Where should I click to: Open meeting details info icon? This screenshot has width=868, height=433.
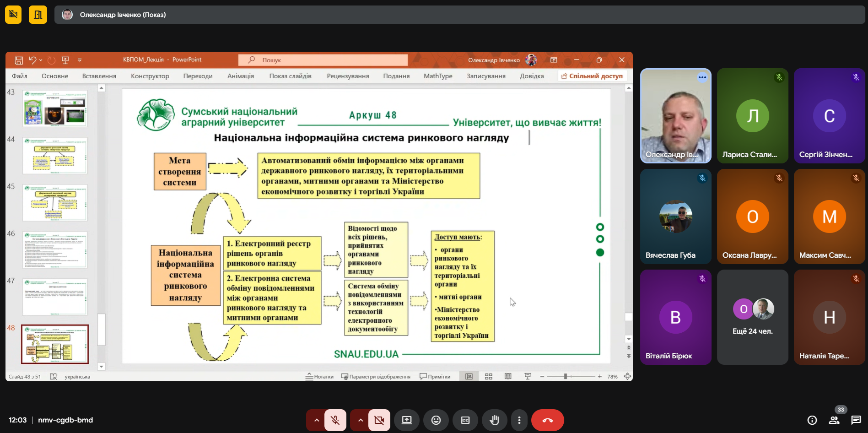click(812, 420)
